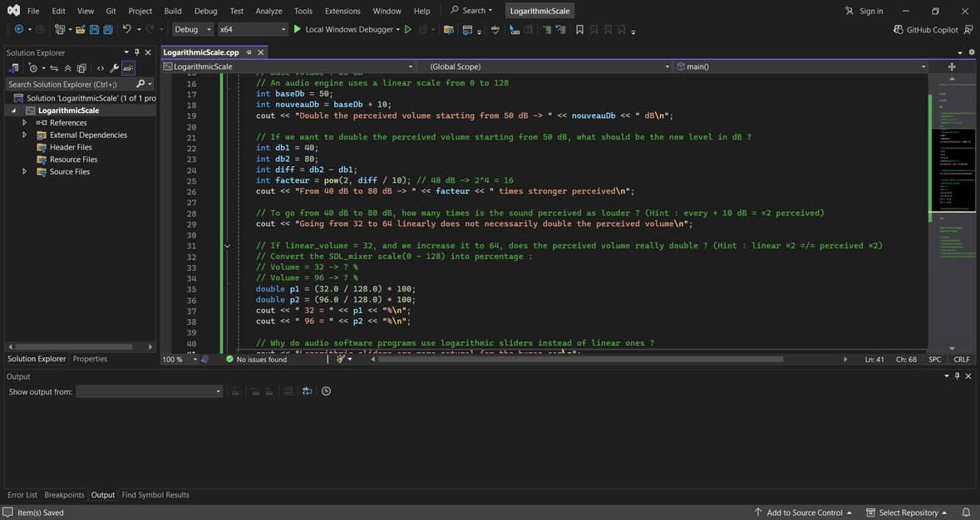The image size is (980, 520).
Task: Open the Find Symbol Results tab
Action: pos(155,495)
